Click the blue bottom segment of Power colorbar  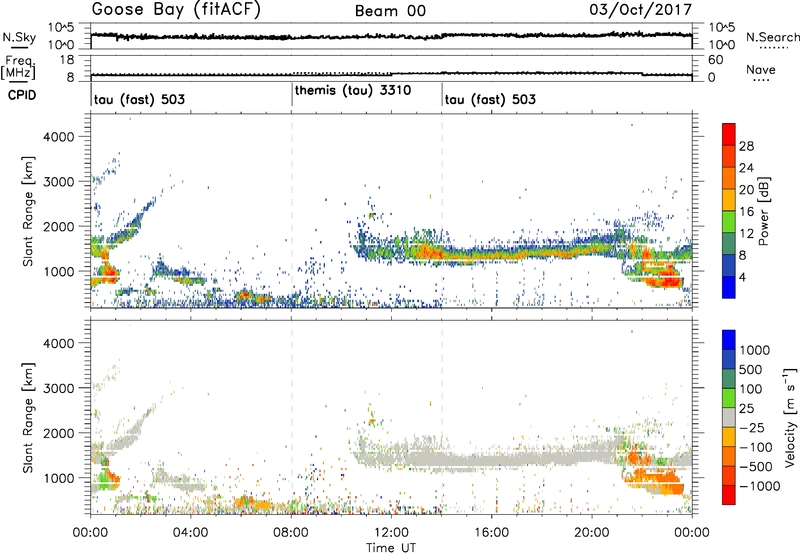pyautogui.click(x=729, y=287)
